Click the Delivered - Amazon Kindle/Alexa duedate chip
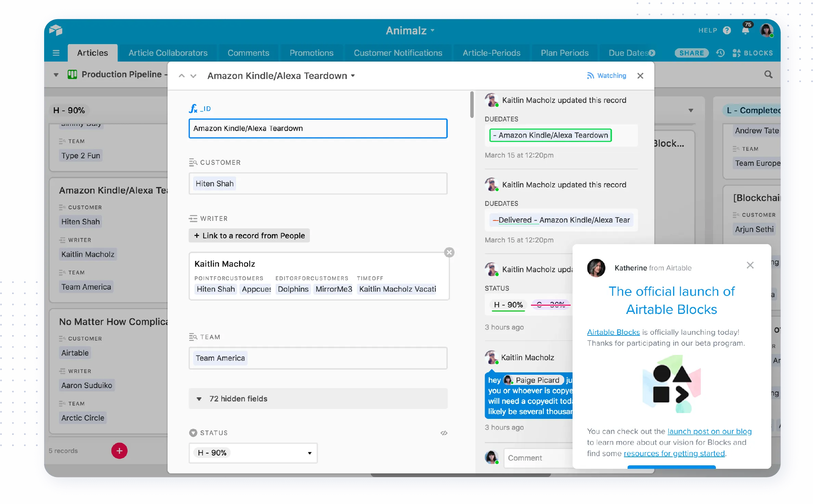The width and height of the screenshot is (813, 504). [x=561, y=220]
